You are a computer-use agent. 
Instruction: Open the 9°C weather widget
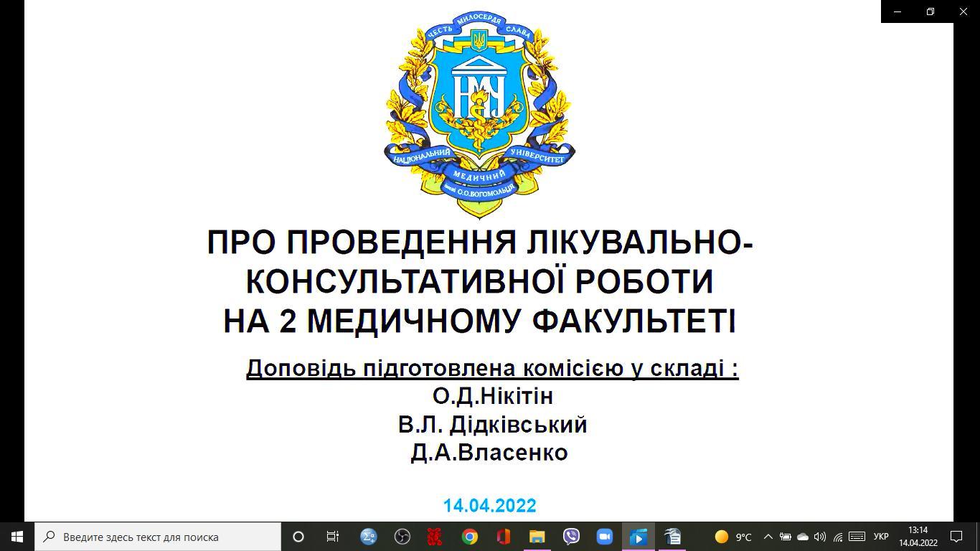point(733,537)
